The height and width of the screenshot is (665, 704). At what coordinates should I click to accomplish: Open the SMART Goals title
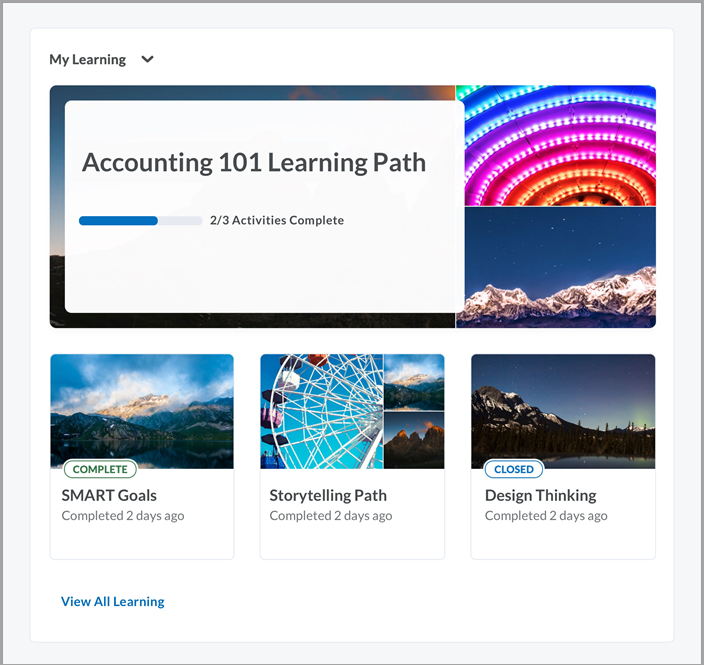[109, 495]
